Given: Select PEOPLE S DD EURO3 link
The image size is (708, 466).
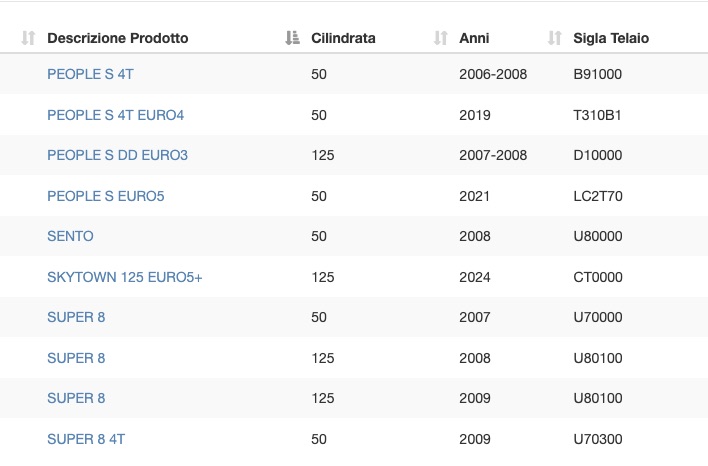Looking at the screenshot, I should (117, 155).
